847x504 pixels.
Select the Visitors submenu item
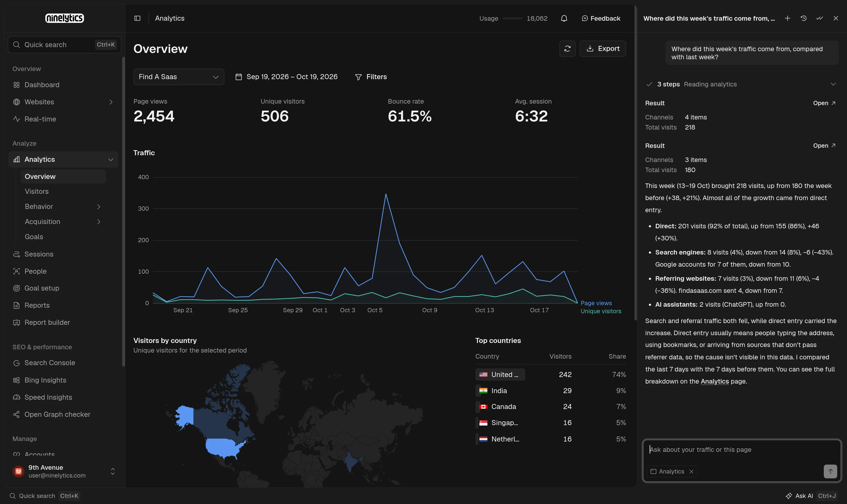point(63,191)
